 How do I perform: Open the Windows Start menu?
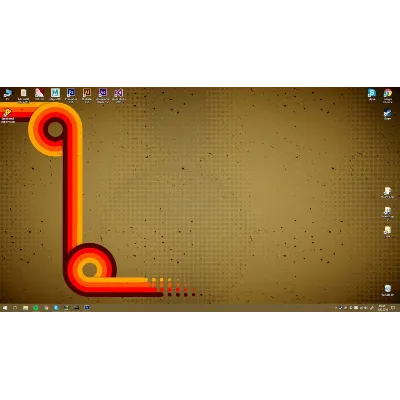(5, 308)
